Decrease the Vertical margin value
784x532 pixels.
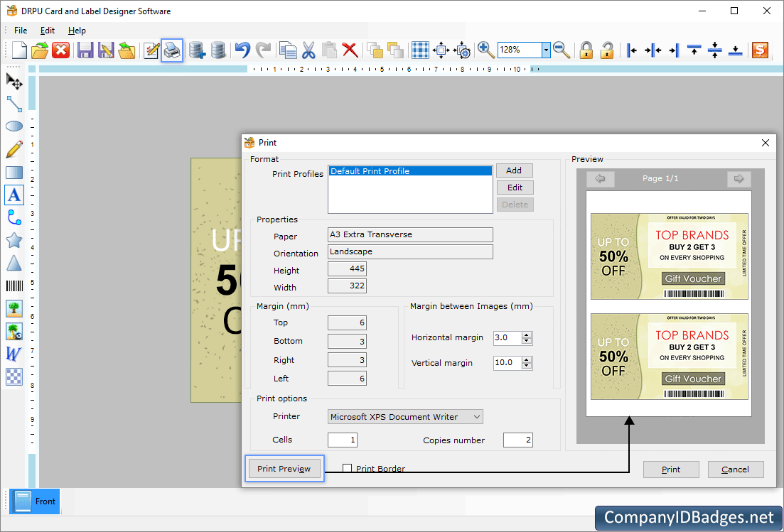(x=527, y=367)
